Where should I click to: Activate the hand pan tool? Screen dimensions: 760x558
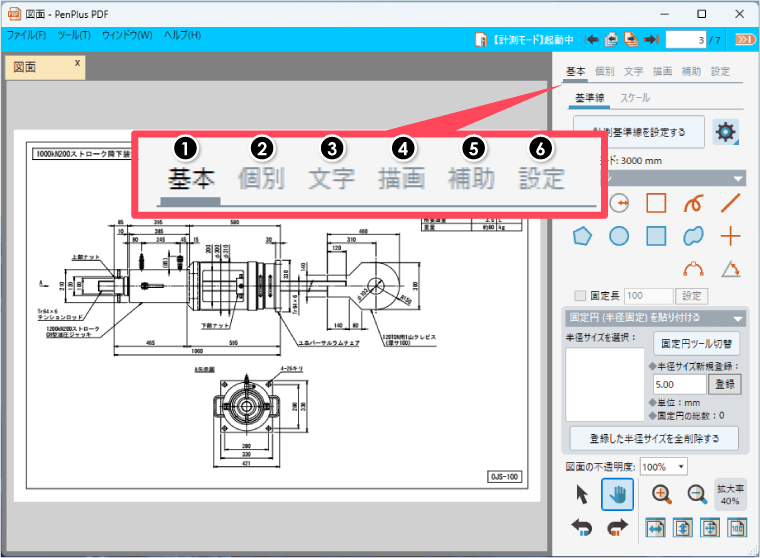click(x=617, y=494)
